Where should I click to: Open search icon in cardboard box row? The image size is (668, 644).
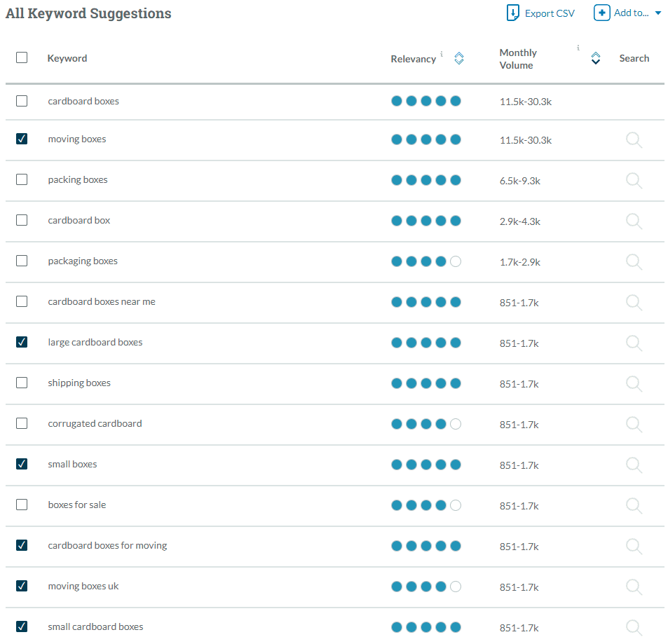634,221
